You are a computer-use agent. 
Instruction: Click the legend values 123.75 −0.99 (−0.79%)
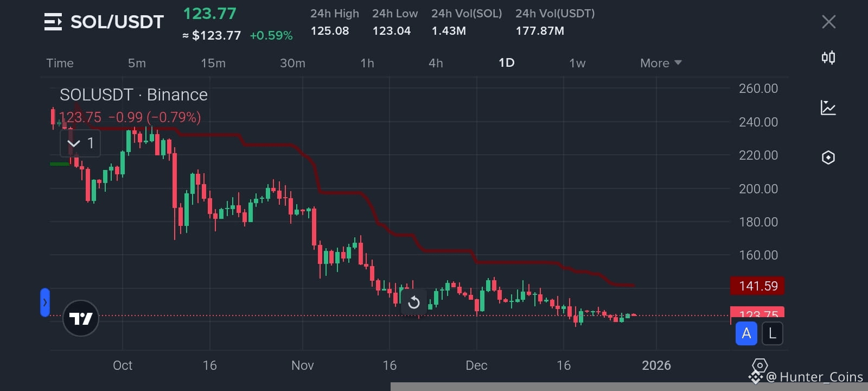[130, 117]
